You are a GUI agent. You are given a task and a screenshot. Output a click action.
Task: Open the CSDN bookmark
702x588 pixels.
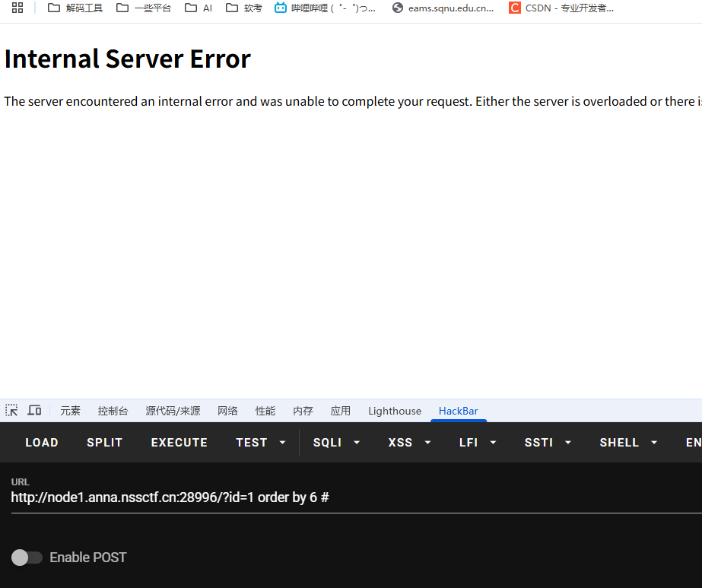point(561,8)
